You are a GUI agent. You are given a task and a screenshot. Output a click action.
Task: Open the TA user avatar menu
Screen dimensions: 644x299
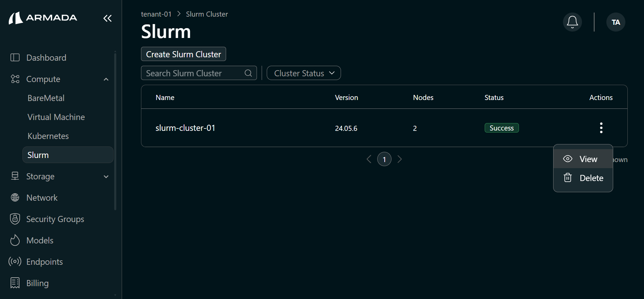616,22
